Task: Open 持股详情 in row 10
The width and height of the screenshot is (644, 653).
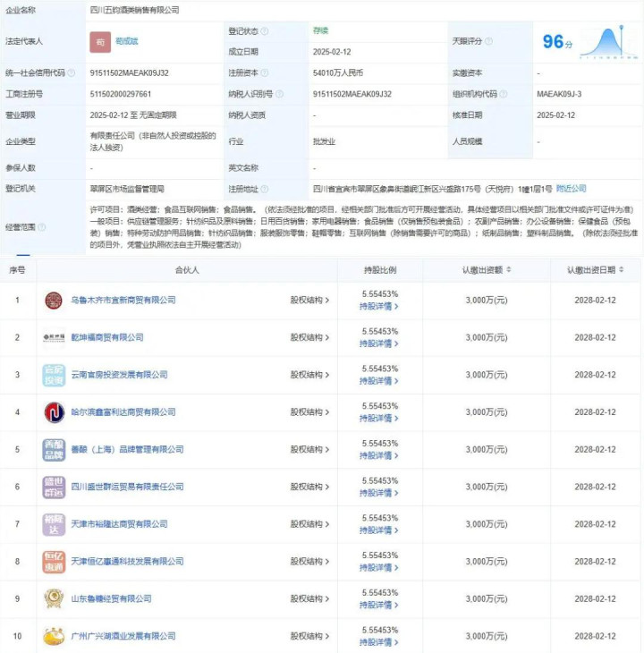Action: click(379, 642)
